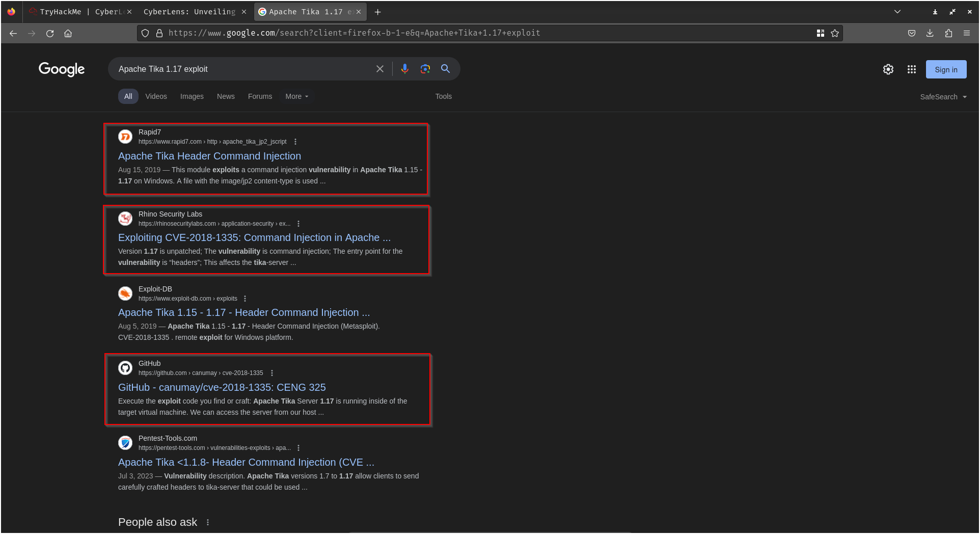The height and width of the screenshot is (534, 980).
Task: Expand the list all tabs chevron
Action: point(897,12)
